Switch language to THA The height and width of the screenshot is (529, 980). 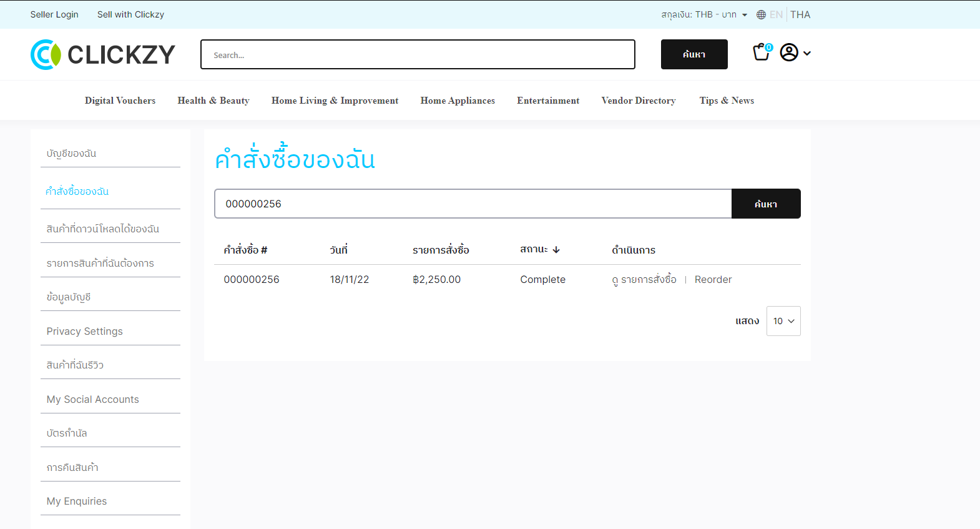(x=800, y=15)
